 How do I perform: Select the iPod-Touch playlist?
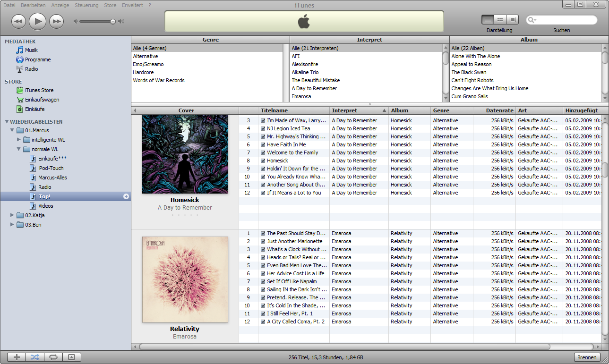click(51, 168)
